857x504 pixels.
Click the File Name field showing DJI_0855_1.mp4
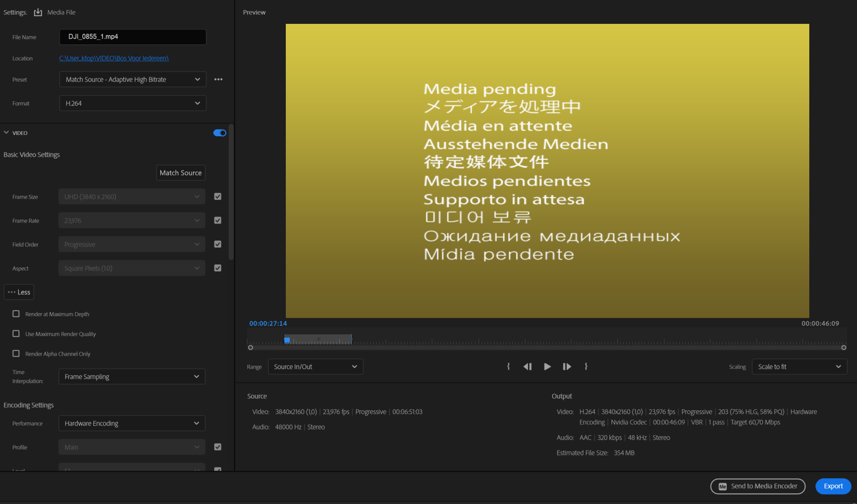pos(132,37)
